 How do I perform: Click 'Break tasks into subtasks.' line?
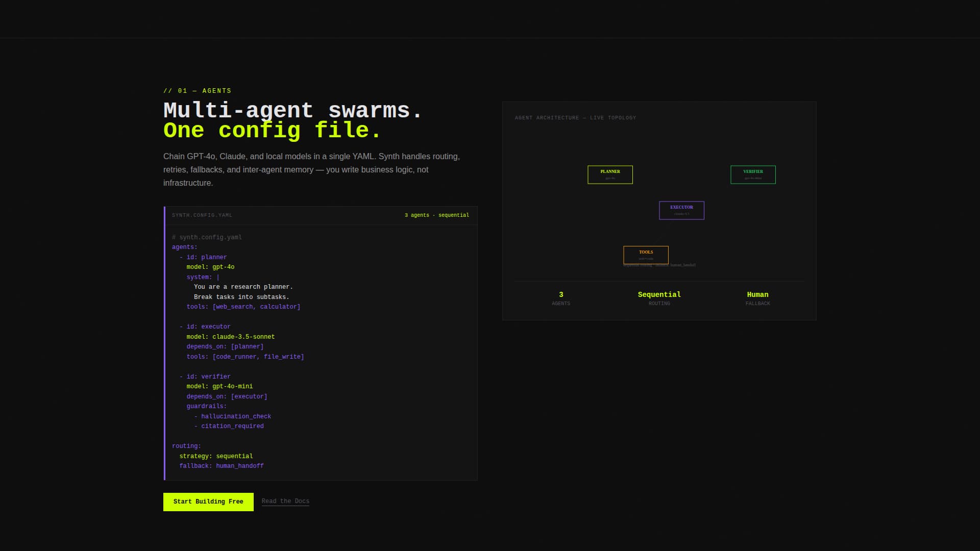coord(241,297)
